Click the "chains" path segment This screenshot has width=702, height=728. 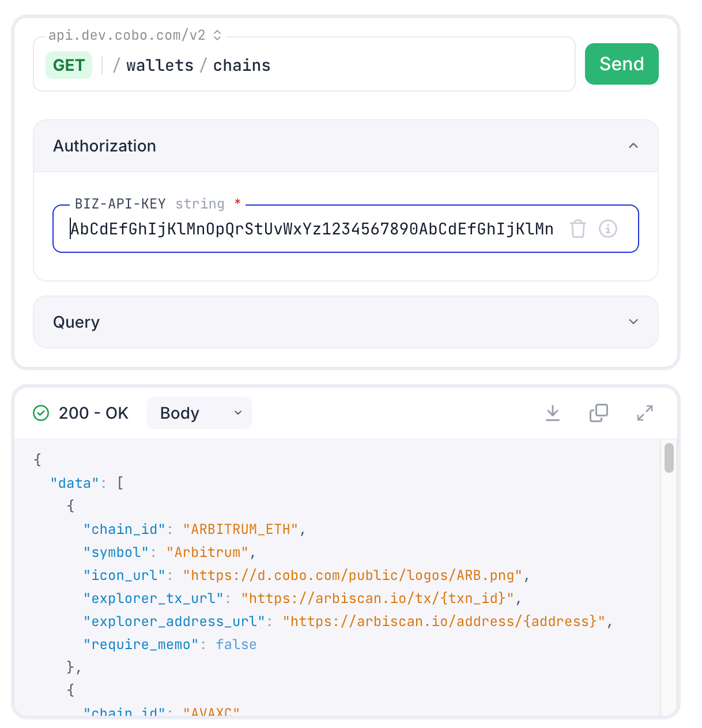(x=242, y=65)
